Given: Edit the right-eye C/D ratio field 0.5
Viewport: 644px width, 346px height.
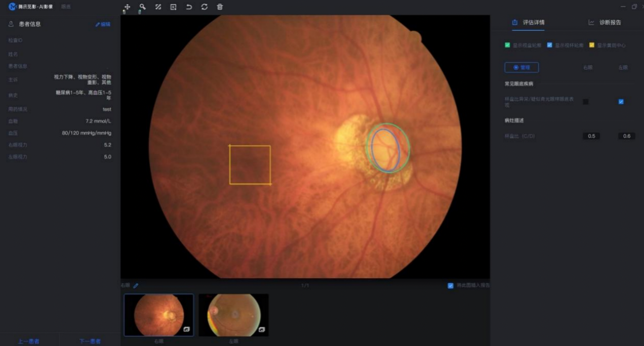Looking at the screenshot, I should pos(591,136).
